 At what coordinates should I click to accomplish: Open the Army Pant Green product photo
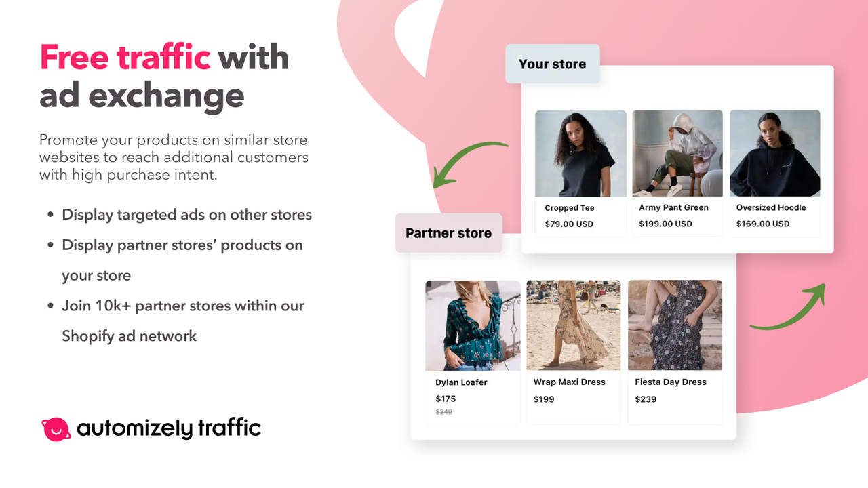(677, 154)
